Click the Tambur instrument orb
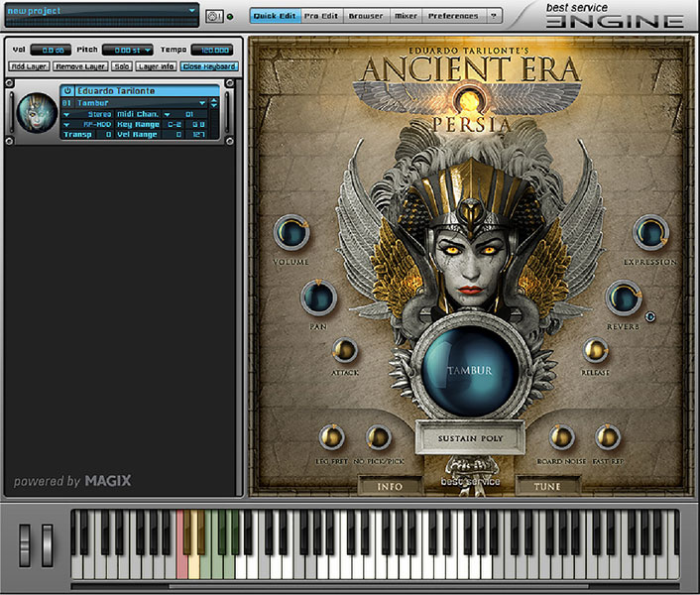700x595 pixels. pyautogui.click(x=469, y=371)
